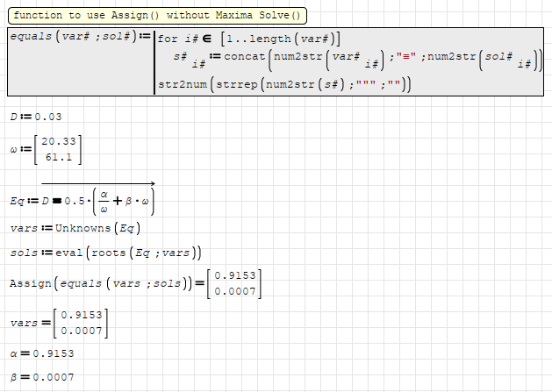Image resolution: width=552 pixels, height=392 pixels.
Task: Select the α = 0.9153 result line
Action: point(41,353)
